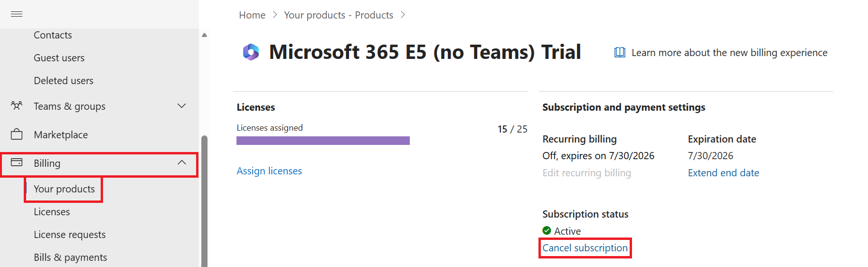Open Licenses under Billing
The image size is (868, 267).
[52, 212]
